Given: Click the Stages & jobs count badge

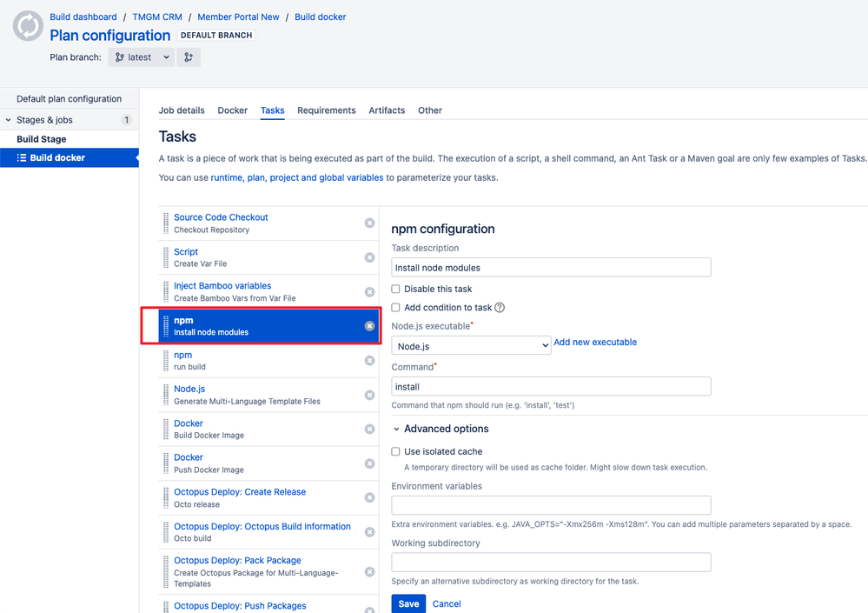Looking at the screenshot, I should click(126, 120).
